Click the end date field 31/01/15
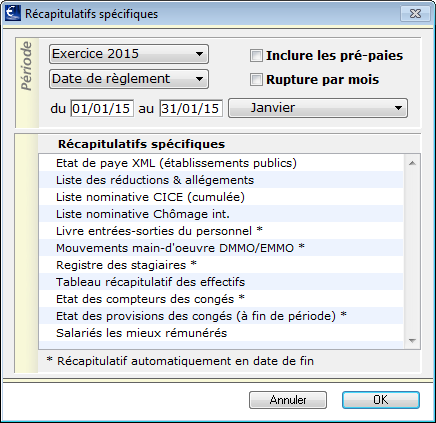 pos(191,108)
